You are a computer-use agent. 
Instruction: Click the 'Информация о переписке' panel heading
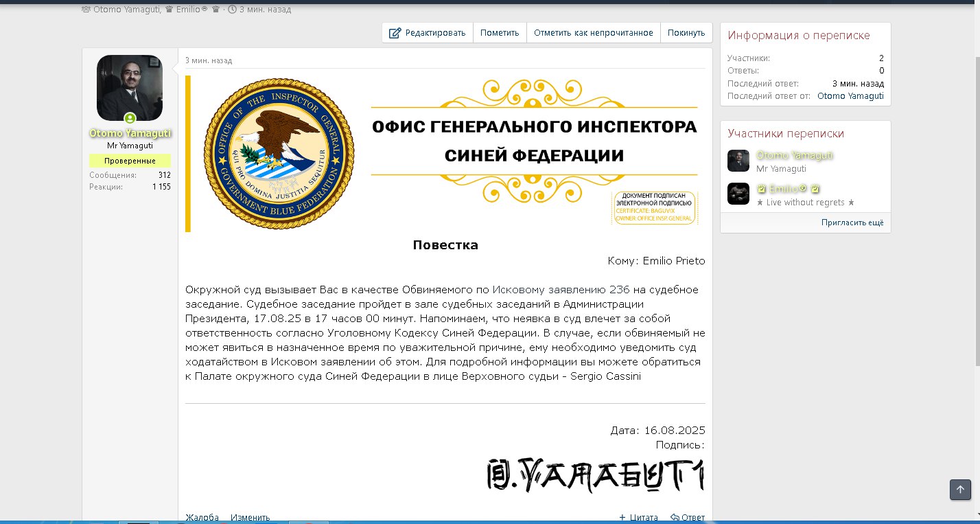pos(799,36)
